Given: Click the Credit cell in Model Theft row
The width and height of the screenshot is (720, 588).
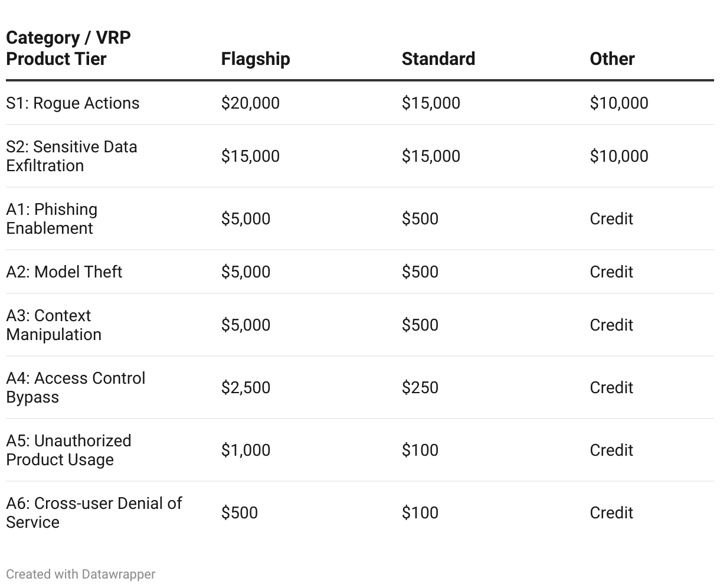Looking at the screenshot, I should pyautogui.click(x=611, y=272).
